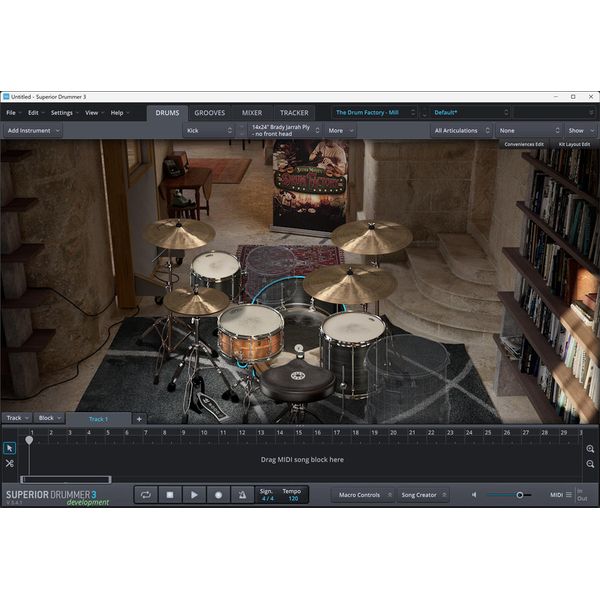Click the left crash cymbal
Viewport: 600px width, 600px height.
178,234
